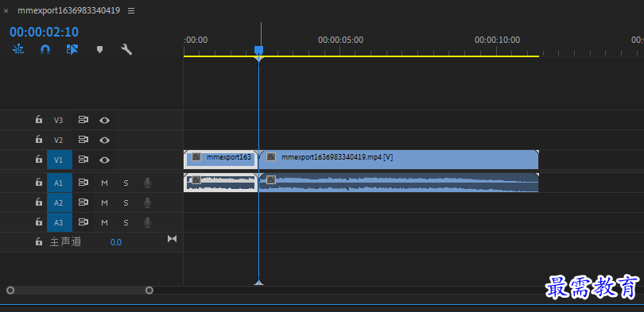Add a marker with the marker icon

point(99,49)
